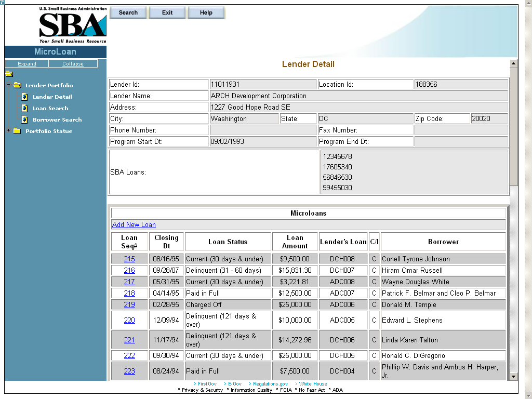
Task: Click the SBA logo
Action: click(x=73, y=25)
